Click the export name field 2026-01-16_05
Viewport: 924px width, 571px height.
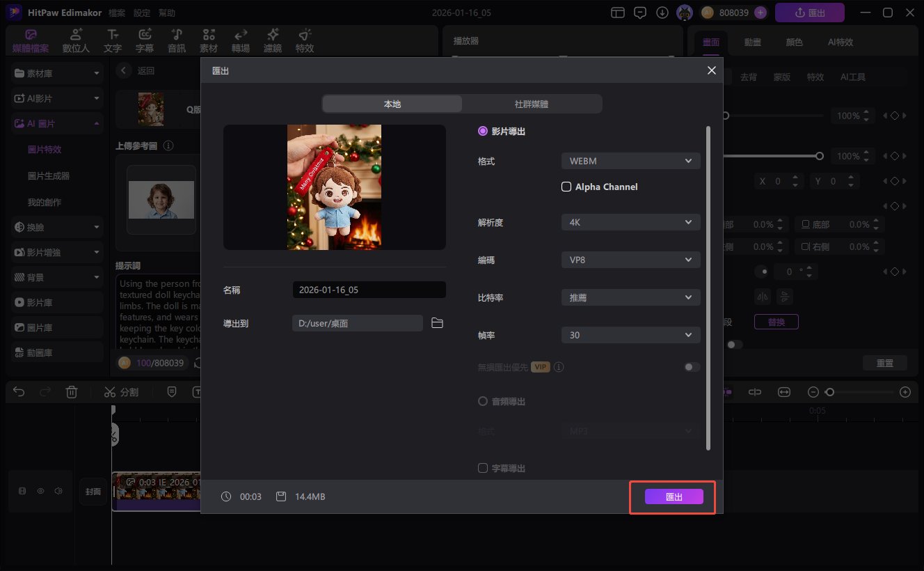[x=369, y=289]
